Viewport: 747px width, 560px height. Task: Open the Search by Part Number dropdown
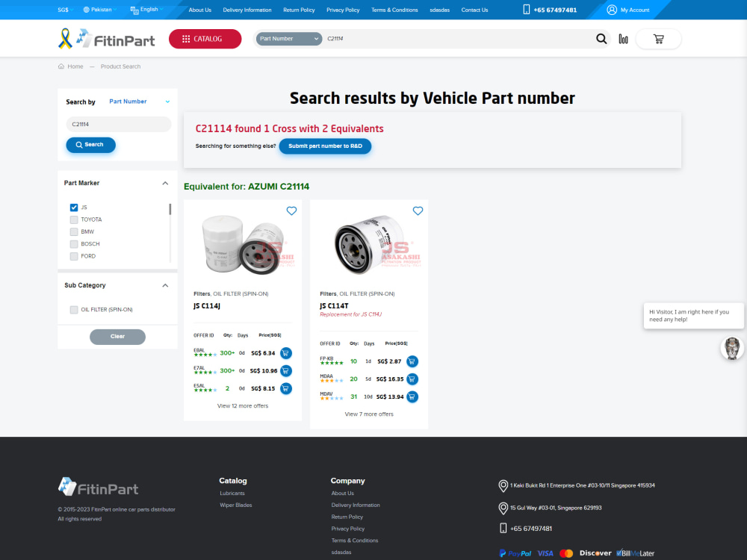pyautogui.click(x=139, y=102)
